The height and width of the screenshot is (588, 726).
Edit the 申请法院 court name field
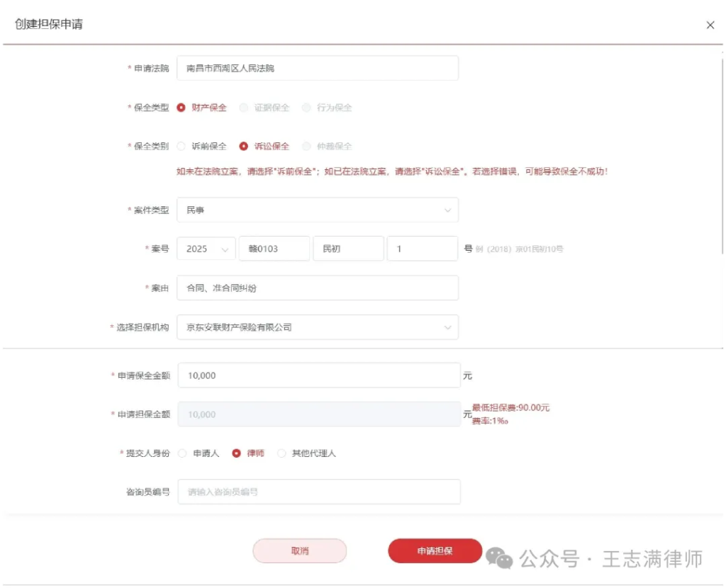click(318, 68)
